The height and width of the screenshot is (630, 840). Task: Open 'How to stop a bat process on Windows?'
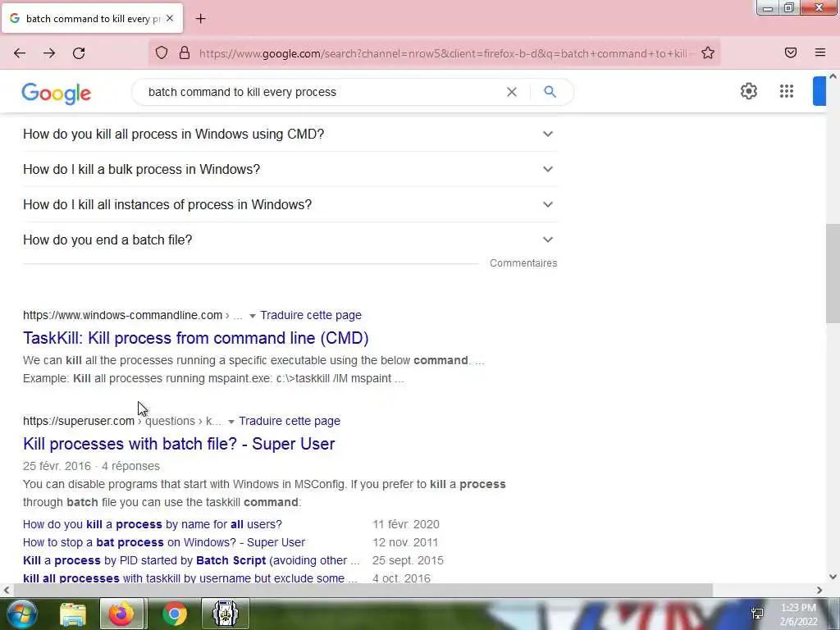click(x=164, y=542)
